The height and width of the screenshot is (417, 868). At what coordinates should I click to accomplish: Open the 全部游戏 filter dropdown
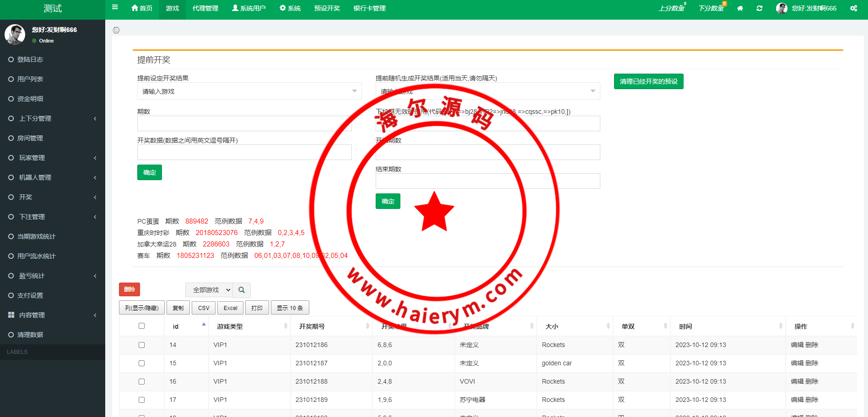pos(209,290)
